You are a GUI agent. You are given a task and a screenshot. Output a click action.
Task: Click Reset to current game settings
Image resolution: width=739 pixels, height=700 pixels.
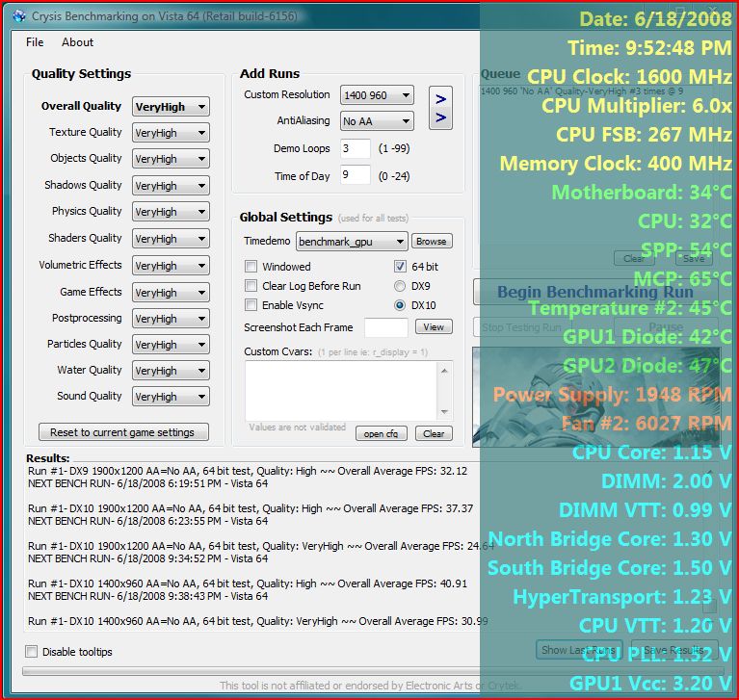click(x=123, y=432)
